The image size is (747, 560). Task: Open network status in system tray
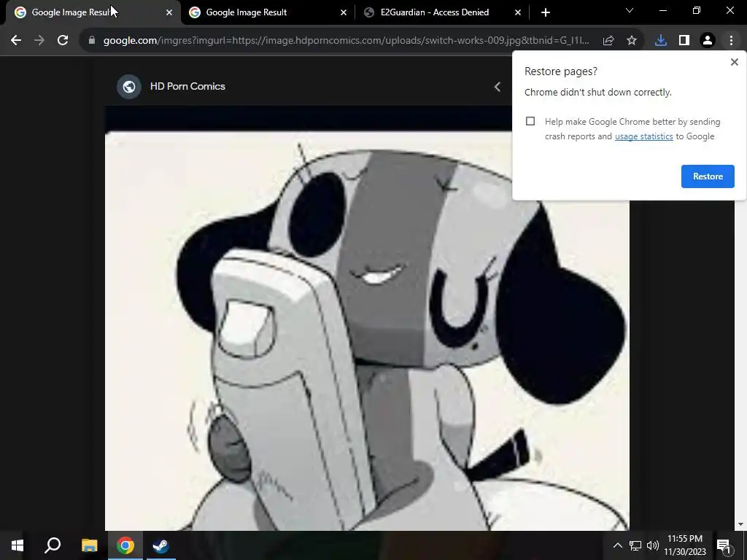coord(635,545)
